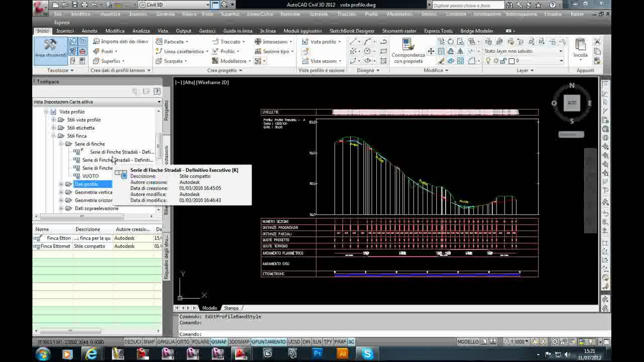
Task: Click the Save icon in quick access toolbar
Action: (75, 5)
